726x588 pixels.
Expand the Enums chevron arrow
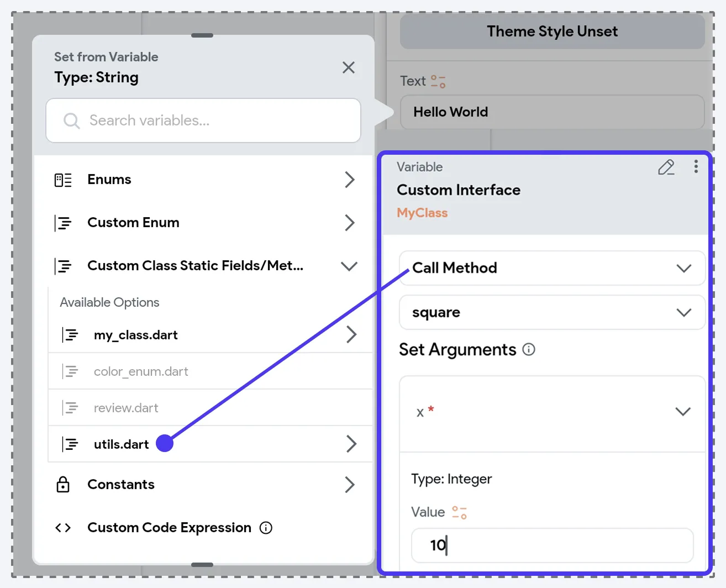pyautogui.click(x=349, y=180)
